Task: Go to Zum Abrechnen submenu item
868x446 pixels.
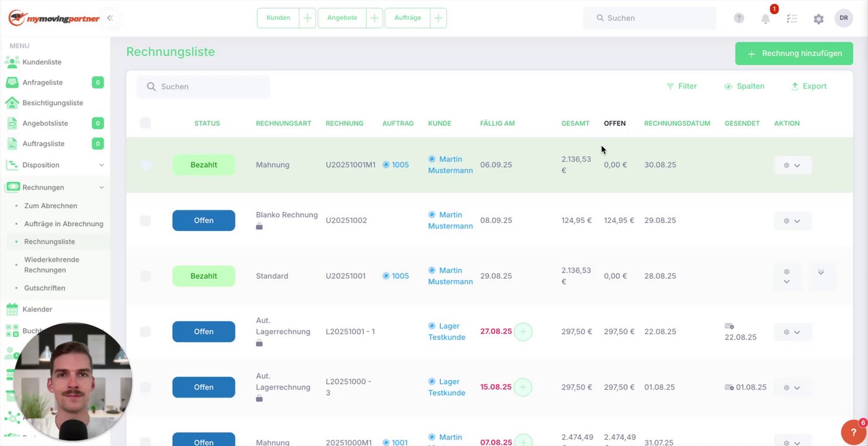Action: (51, 206)
